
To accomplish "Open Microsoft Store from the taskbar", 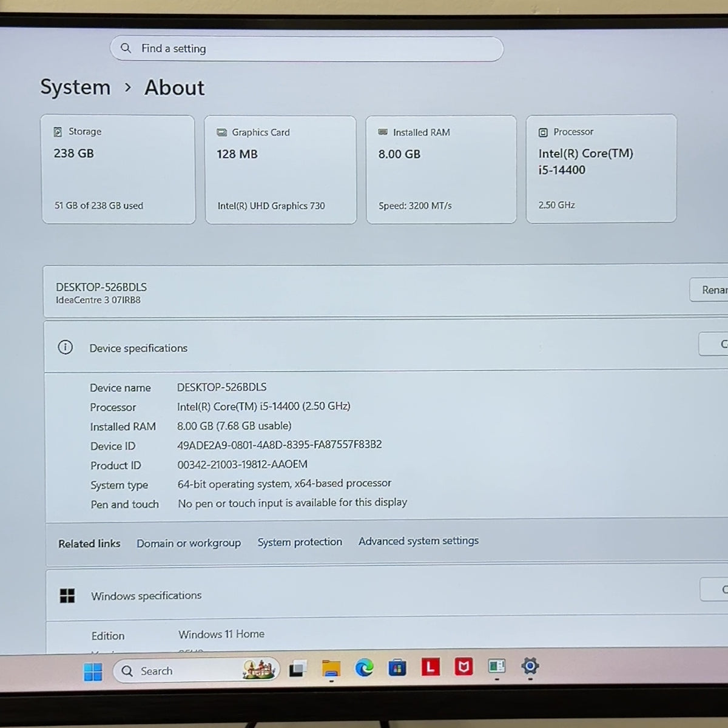I will [x=397, y=668].
